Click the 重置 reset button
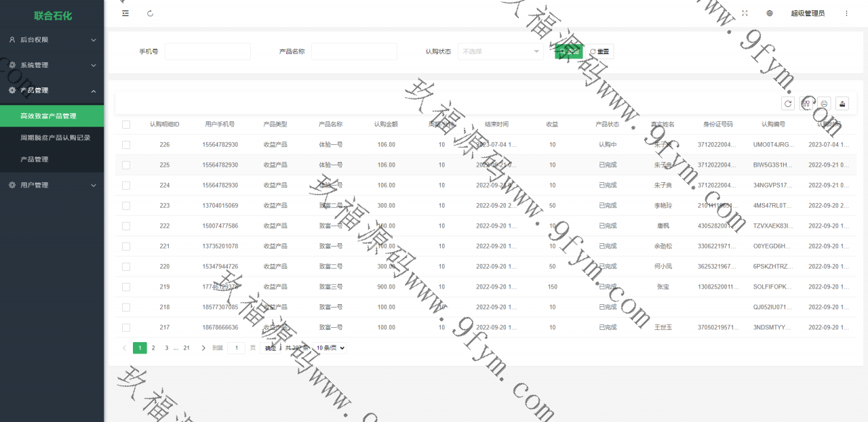 (x=599, y=51)
